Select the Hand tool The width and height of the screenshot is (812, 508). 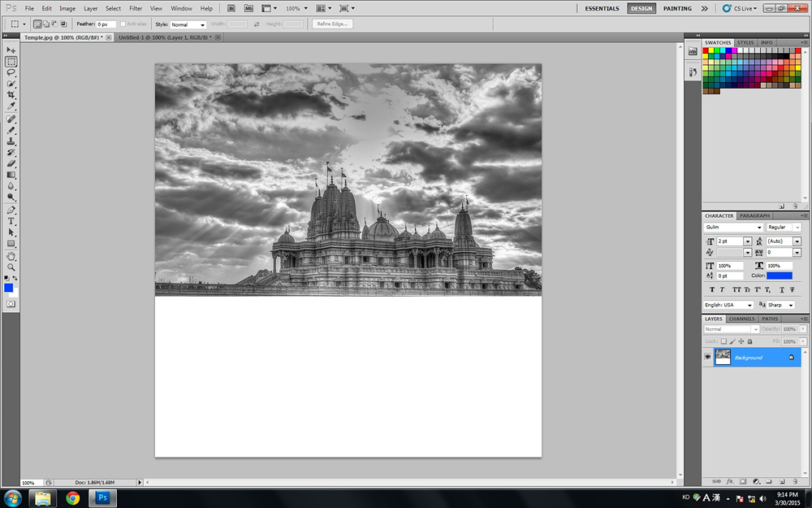coord(11,255)
